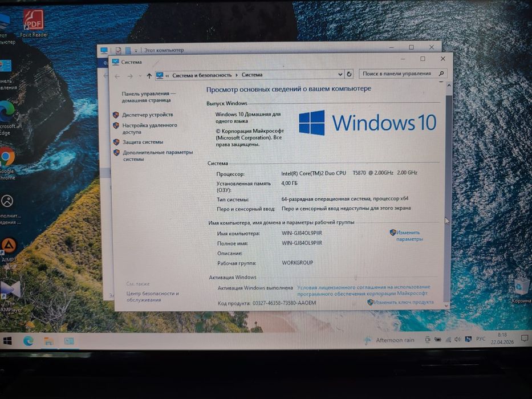Select Система и безопасность breadcrumb

pos(202,75)
